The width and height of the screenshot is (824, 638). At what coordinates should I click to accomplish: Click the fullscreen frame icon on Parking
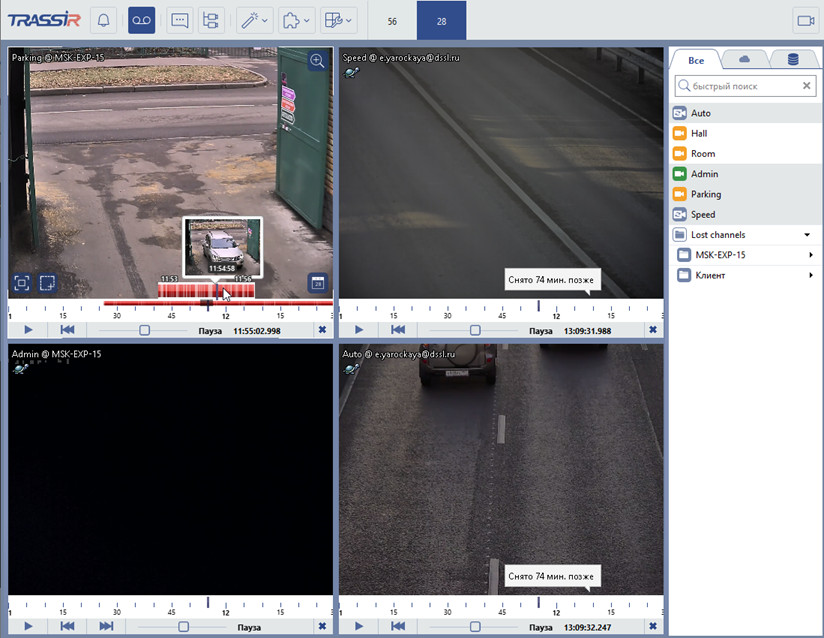click(x=22, y=283)
